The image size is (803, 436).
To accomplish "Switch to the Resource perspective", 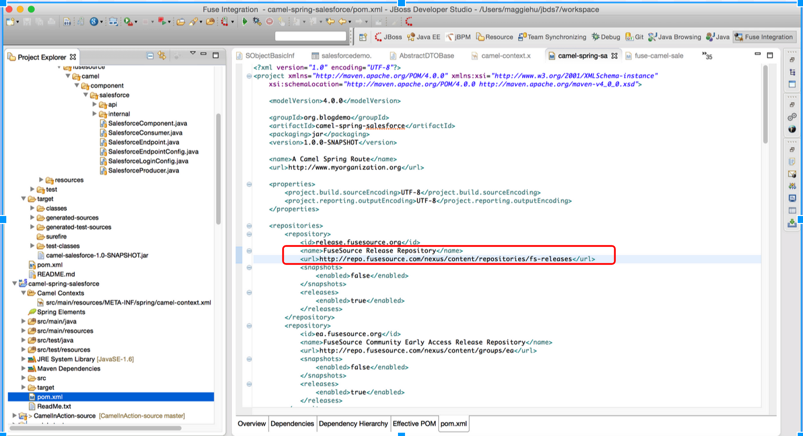I will 494,37.
